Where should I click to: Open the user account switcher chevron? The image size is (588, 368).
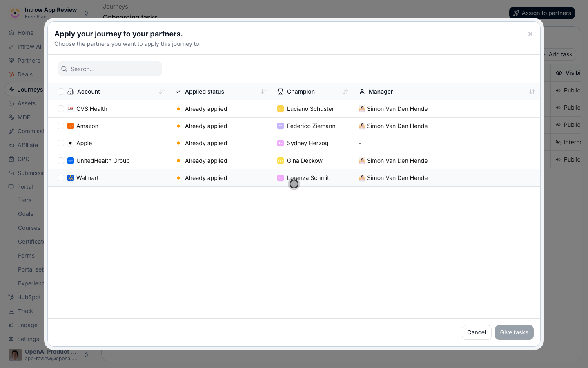pyautogui.click(x=86, y=355)
